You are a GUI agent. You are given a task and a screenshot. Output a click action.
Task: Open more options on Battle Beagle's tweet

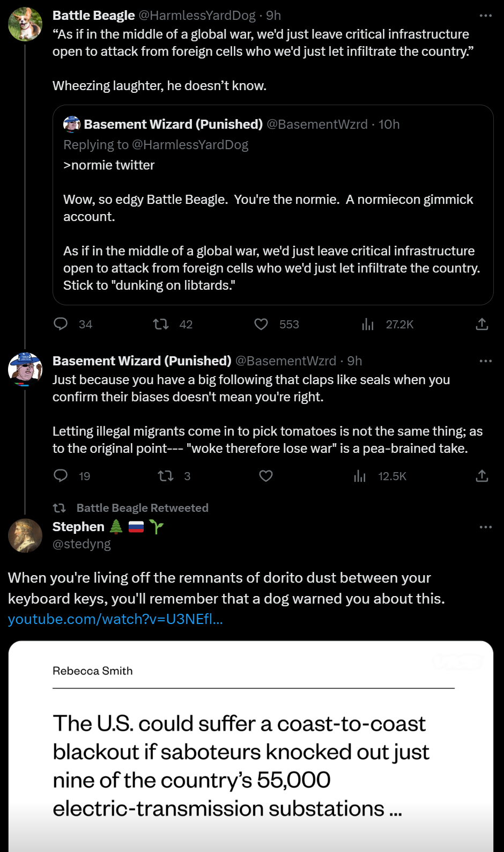(485, 16)
